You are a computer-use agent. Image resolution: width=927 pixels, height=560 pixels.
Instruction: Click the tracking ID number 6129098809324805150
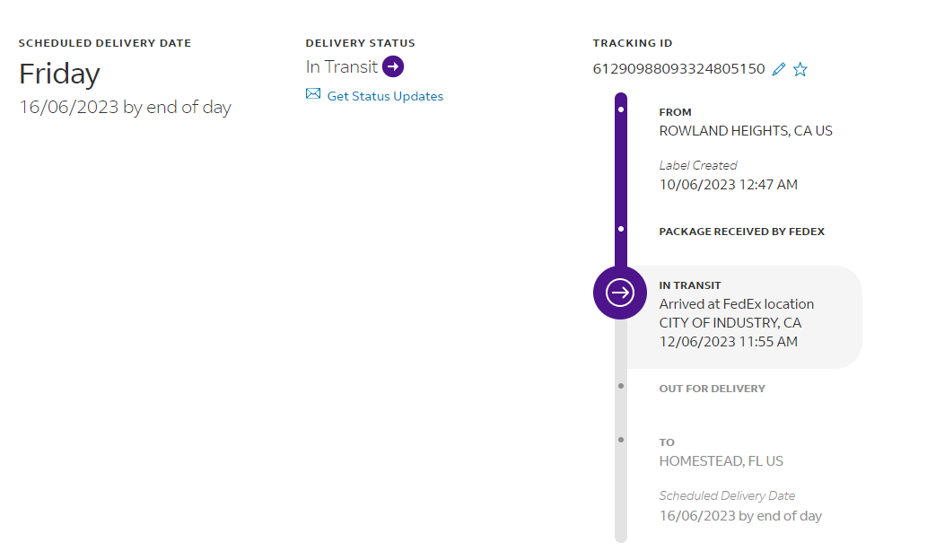(x=679, y=69)
